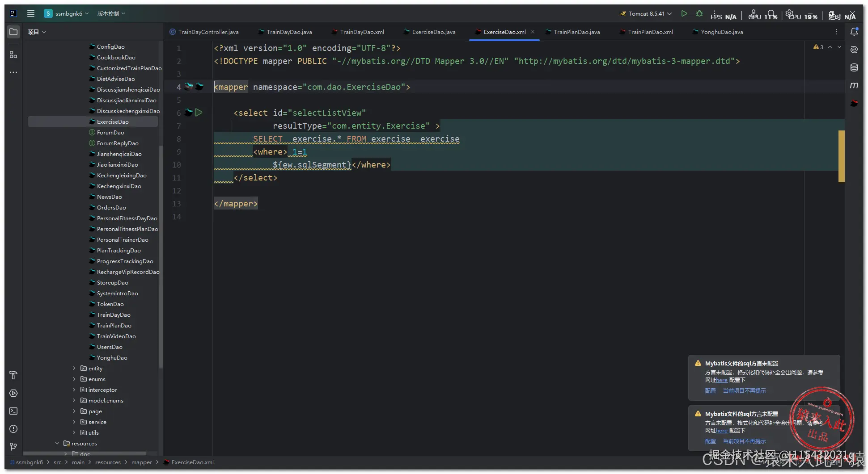
Task: Switch to the TrainPlanDao.xml tab
Action: 650,32
